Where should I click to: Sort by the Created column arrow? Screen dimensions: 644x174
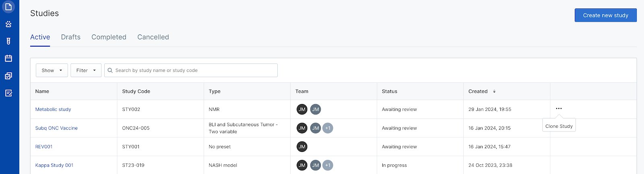tap(494, 92)
